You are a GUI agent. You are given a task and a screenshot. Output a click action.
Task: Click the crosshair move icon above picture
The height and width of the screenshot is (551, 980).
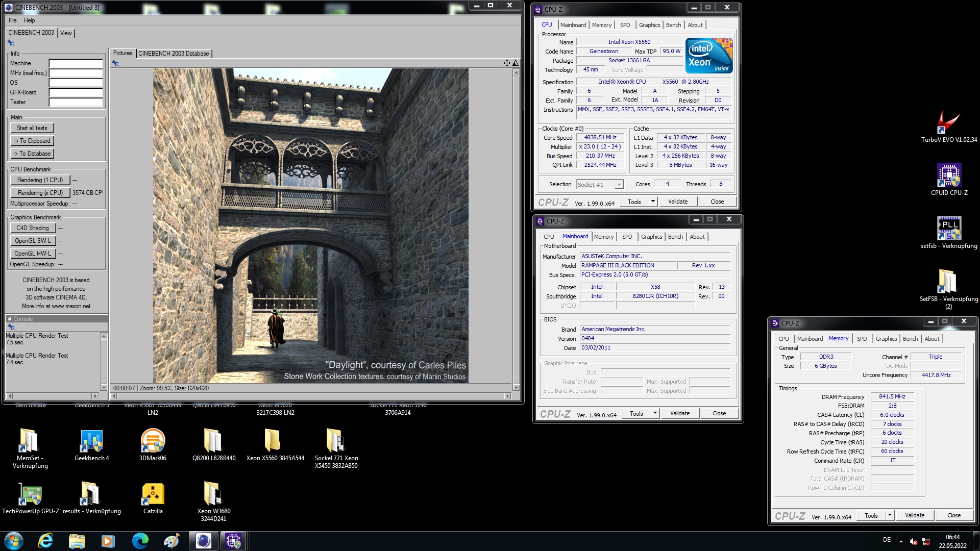pyautogui.click(x=507, y=63)
